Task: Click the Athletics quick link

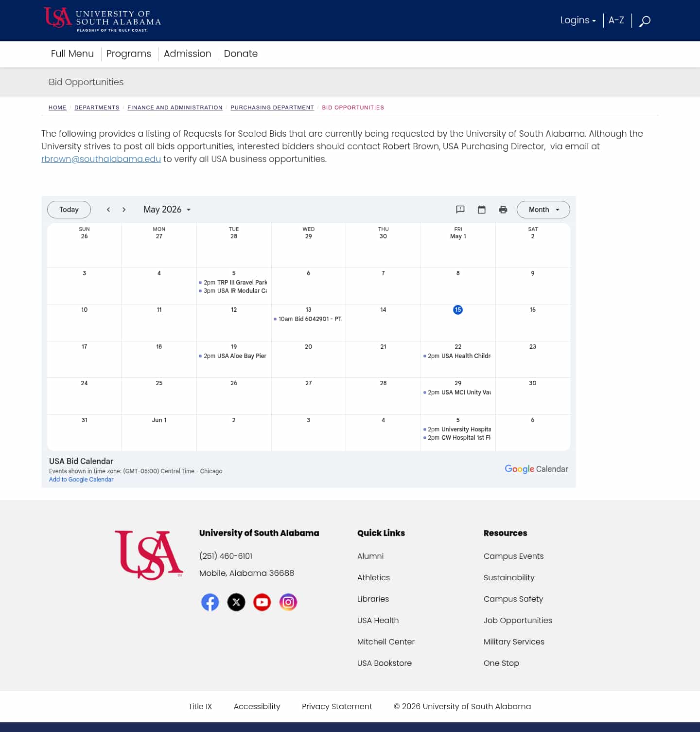Action: (373, 577)
